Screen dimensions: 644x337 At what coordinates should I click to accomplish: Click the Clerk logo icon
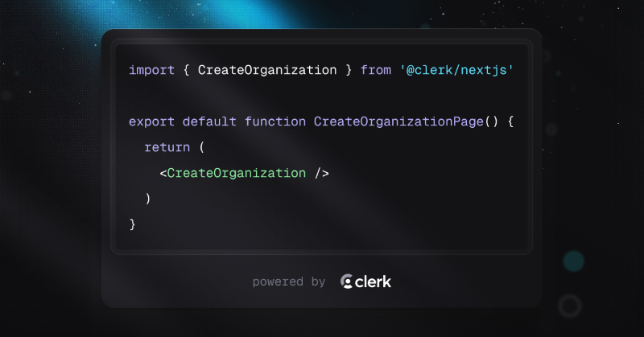346,282
